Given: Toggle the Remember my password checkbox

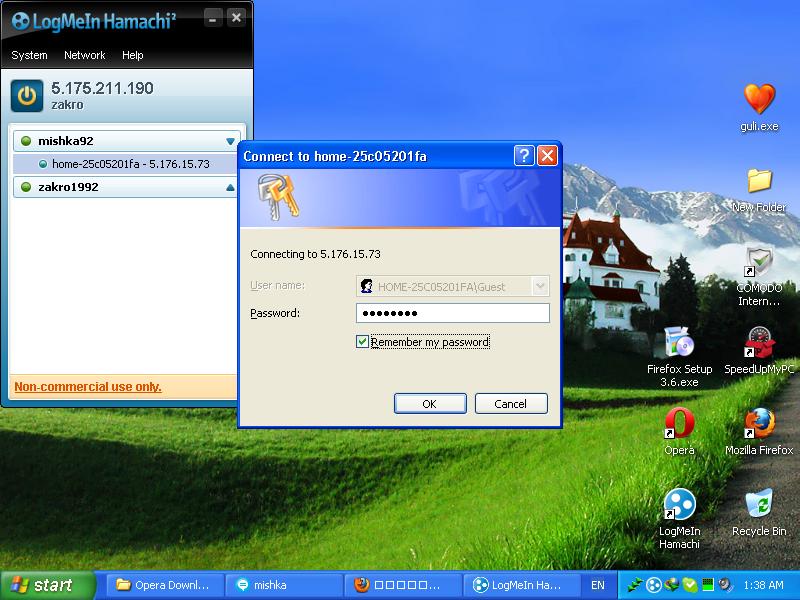Looking at the screenshot, I should (x=362, y=341).
